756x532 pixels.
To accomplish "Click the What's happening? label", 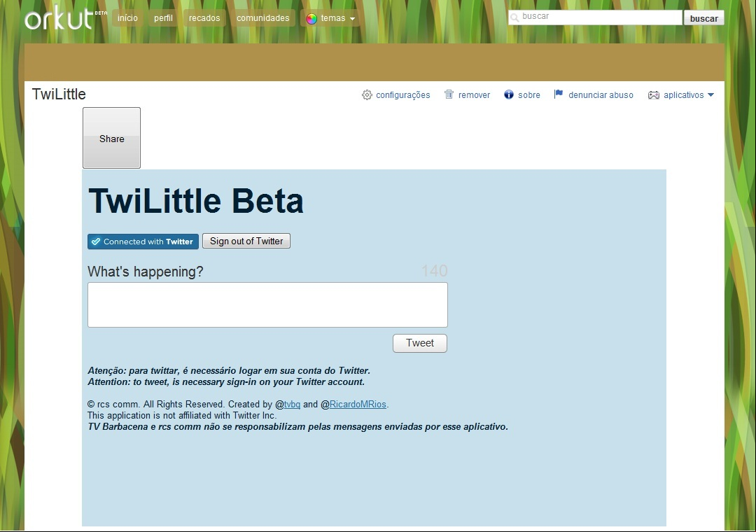I will [145, 272].
